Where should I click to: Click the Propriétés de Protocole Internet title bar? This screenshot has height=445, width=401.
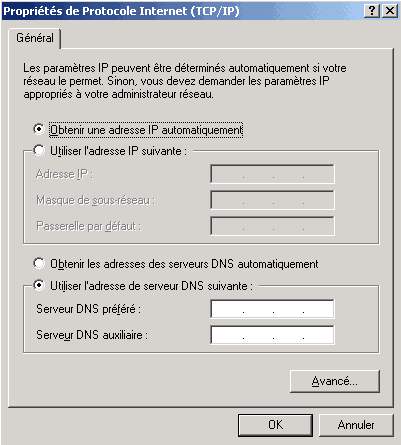pyautogui.click(x=183, y=11)
